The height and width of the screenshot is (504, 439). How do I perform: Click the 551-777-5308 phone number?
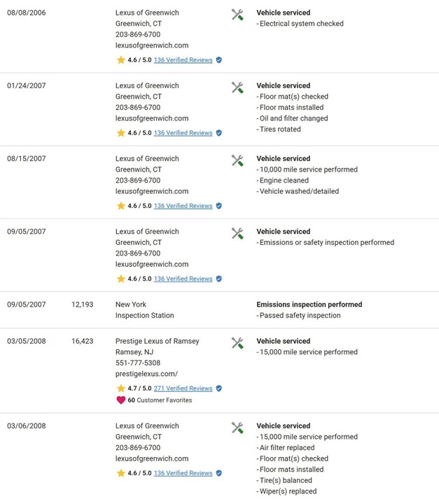tap(138, 363)
